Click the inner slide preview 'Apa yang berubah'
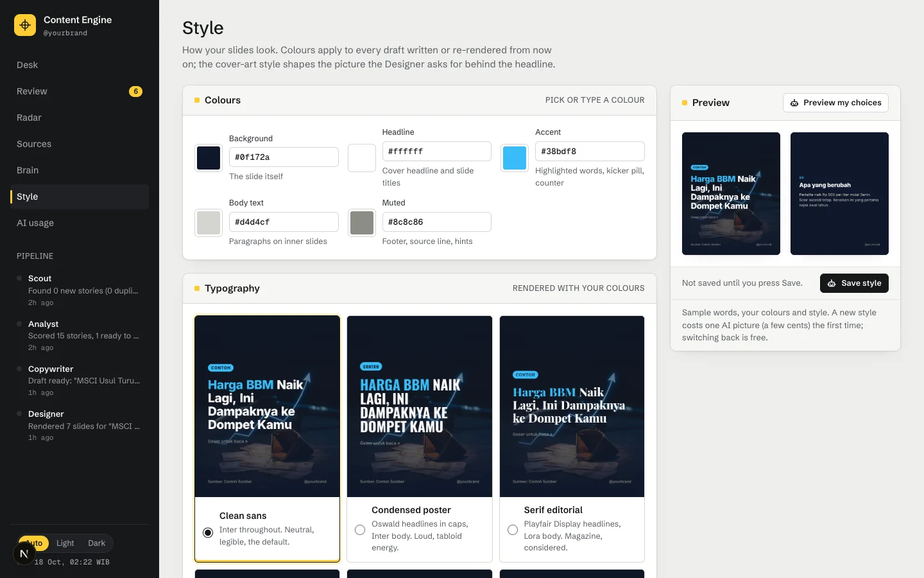The width and height of the screenshot is (924, 578). [x=839, y=194]
